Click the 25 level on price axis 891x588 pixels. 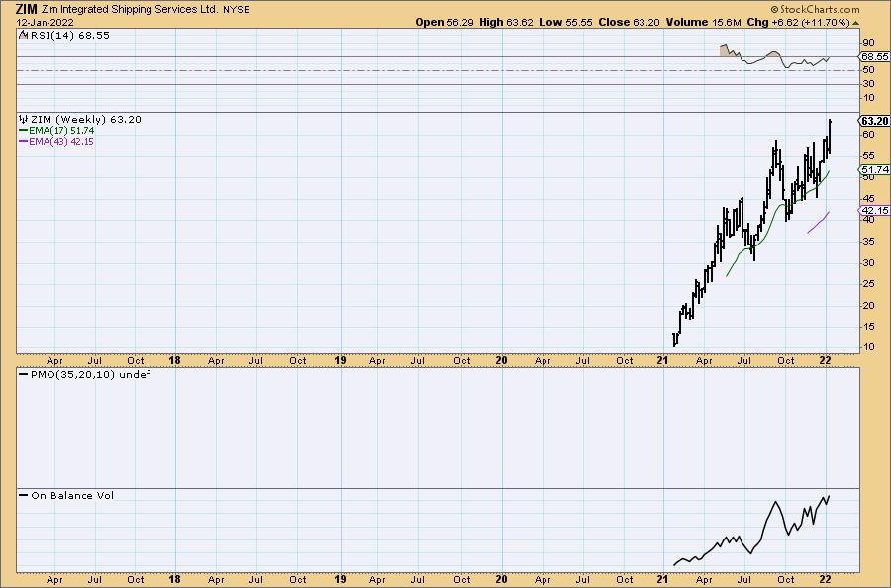868,284
